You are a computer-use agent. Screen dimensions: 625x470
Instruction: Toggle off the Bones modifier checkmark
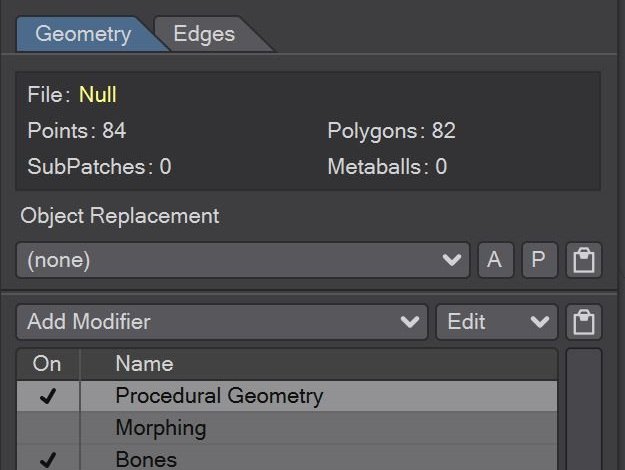[48, 460]
